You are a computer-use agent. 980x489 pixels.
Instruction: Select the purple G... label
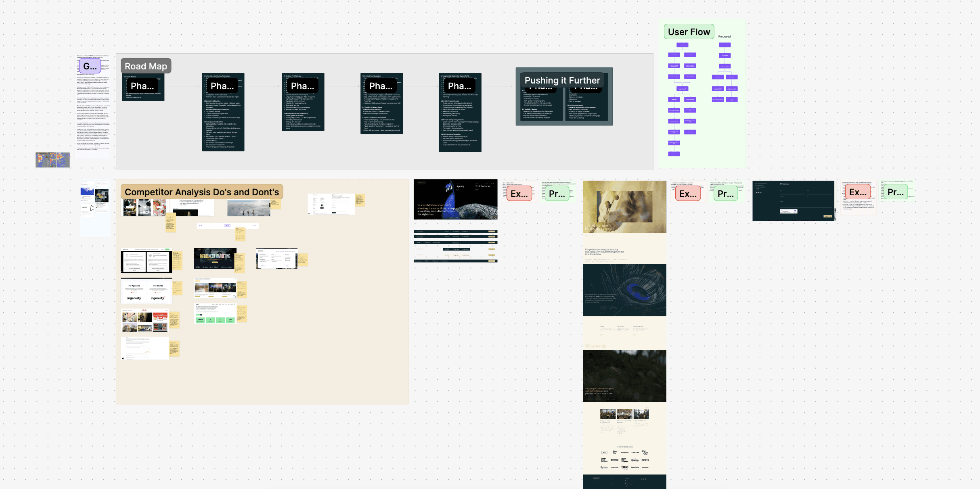click(x=90, y=66)
